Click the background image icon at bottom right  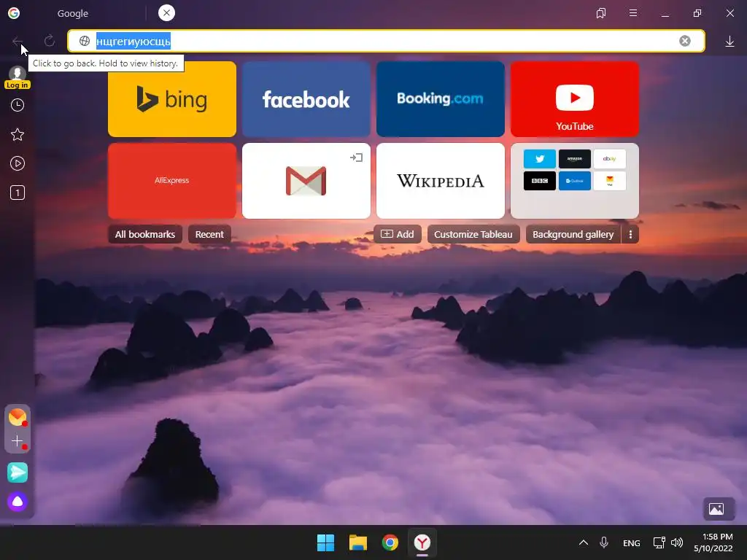pyautogui.click(x=716, y=509)
